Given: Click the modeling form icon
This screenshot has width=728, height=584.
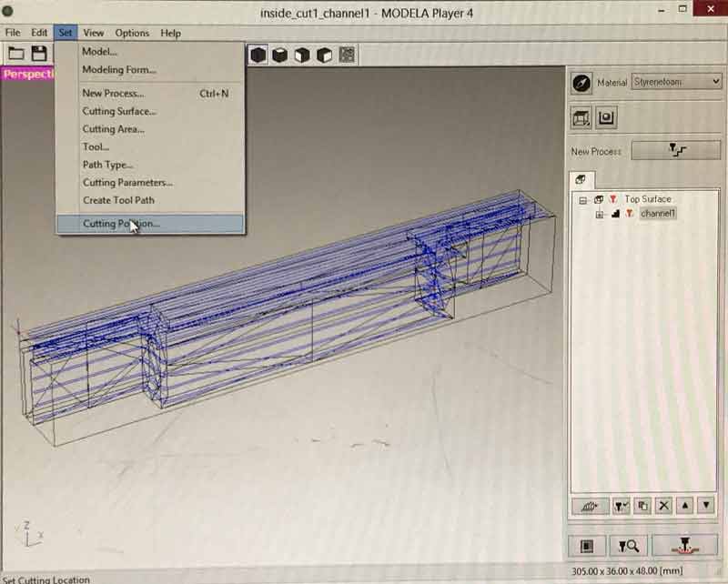Looking at the screenshot, I should [606, 117].
